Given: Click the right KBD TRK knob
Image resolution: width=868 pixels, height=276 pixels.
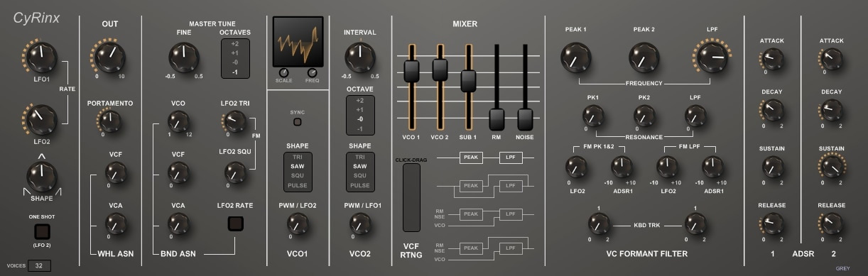Looking at the screenshot, I should pyautogui.click(x=695, y=224).
